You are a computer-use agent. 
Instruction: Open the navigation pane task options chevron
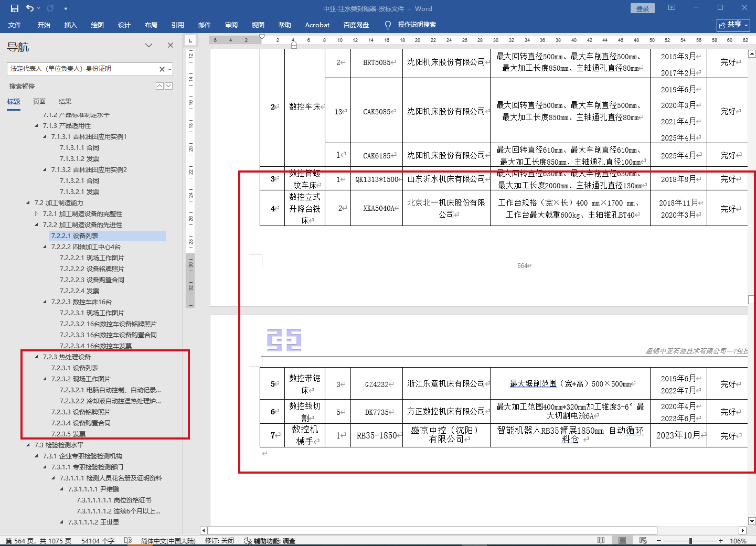tap(149, 45)
